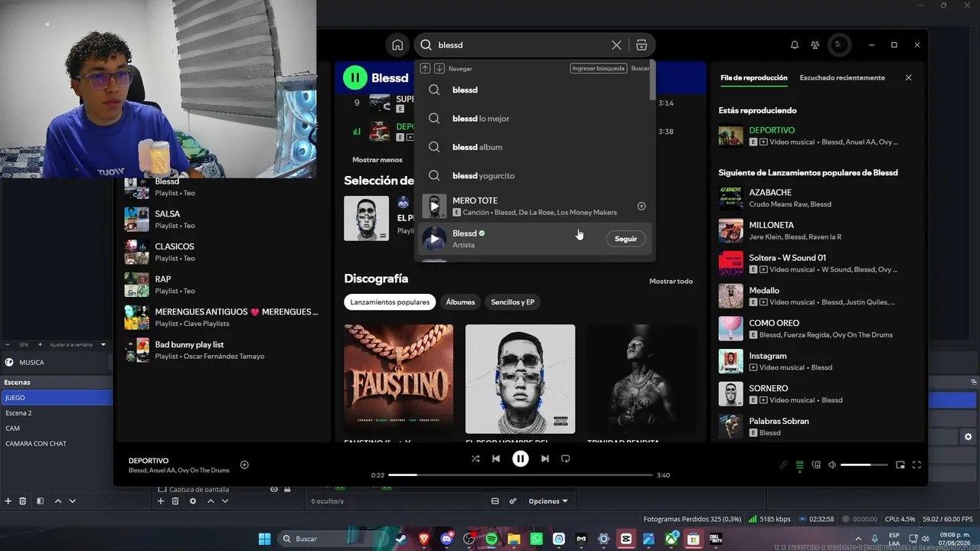The image size is (980, 551).
Task: Play the Blessd artist search result
Action: coord(434,239)
